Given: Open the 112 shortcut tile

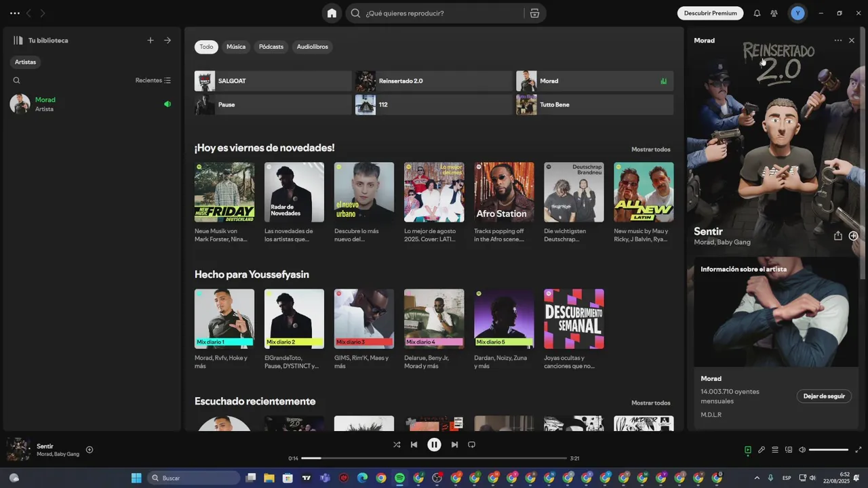Looking at the screenshot, I should (433, 104).
